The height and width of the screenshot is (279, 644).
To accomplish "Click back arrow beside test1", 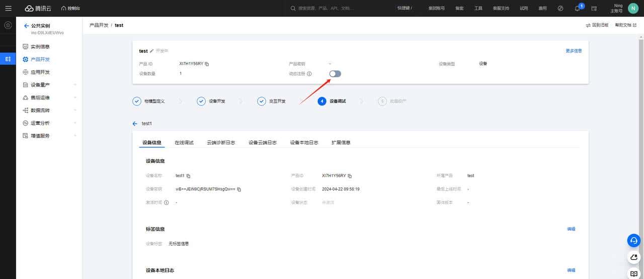I will pos(135,123).
